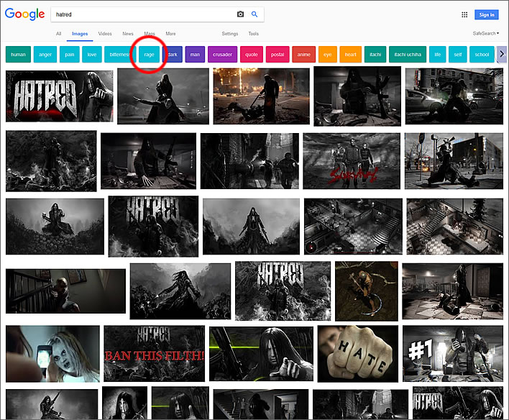Filter by the anger chip
The height and width of the screenshot is (420, 509).
tap(45, 54)
